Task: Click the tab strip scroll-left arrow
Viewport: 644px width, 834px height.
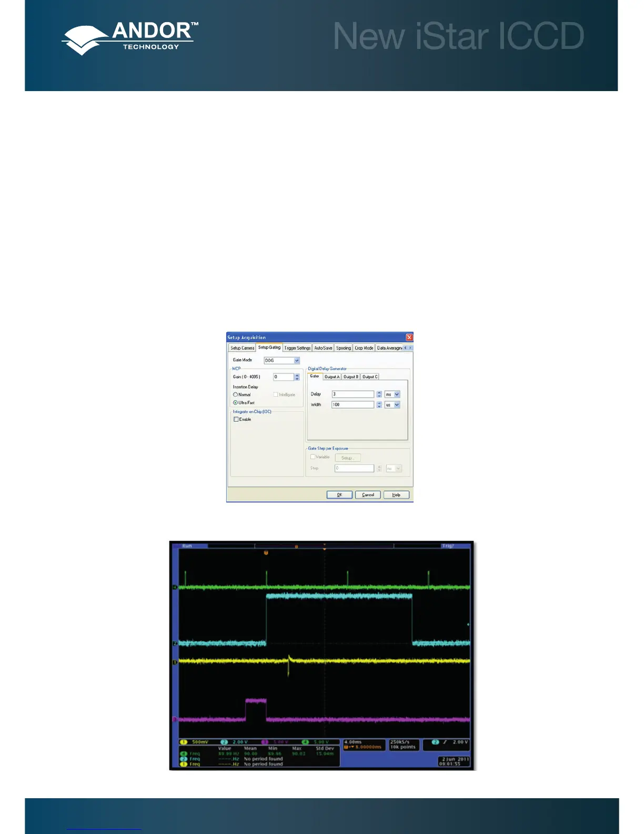Action: point(405,348)
